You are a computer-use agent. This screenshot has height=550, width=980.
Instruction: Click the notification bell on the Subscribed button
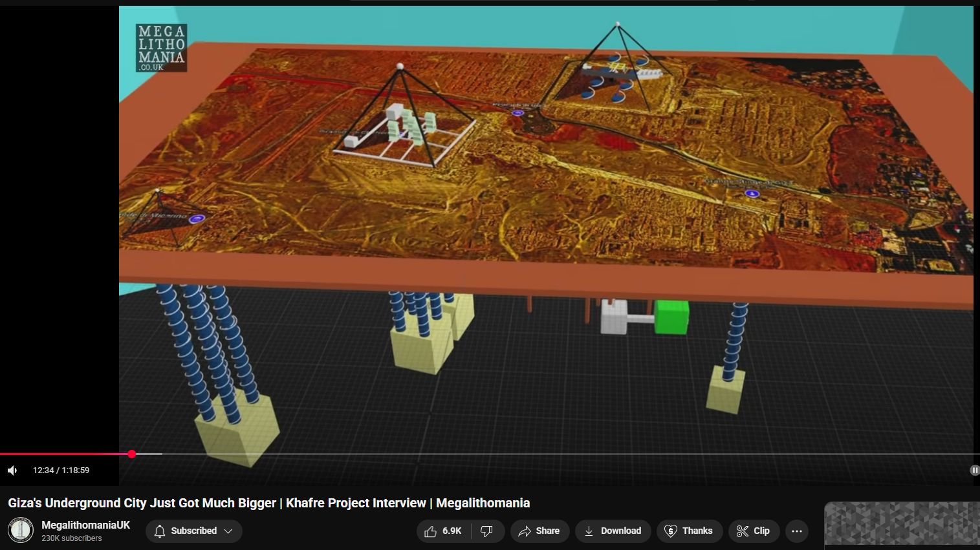point(160,531)
